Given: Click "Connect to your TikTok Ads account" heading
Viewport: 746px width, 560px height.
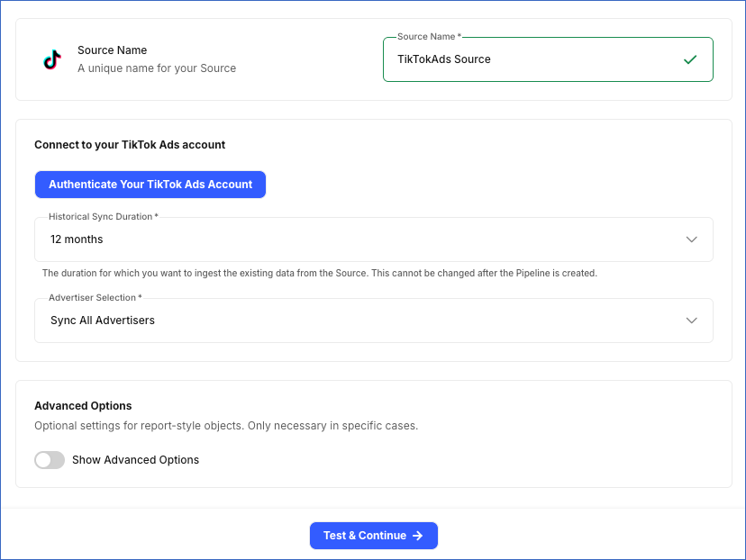Looking at the screenshot, I should click(x=130, y=145).
